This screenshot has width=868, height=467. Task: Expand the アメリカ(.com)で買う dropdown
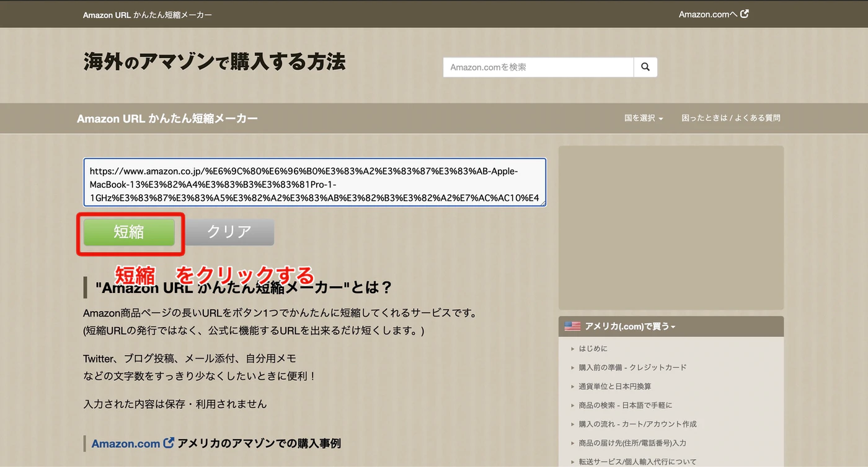(x=630, y=326)
